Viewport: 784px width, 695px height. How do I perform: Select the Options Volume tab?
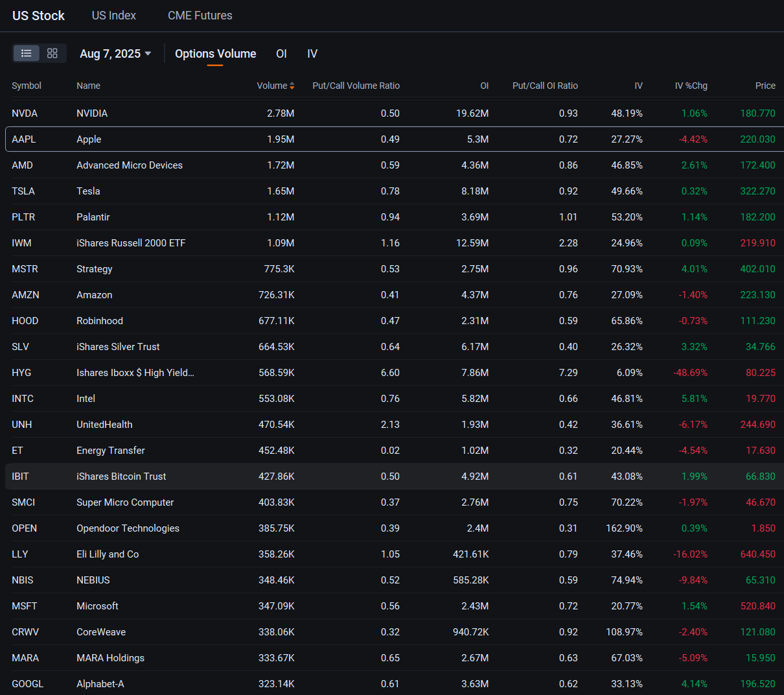216,54
